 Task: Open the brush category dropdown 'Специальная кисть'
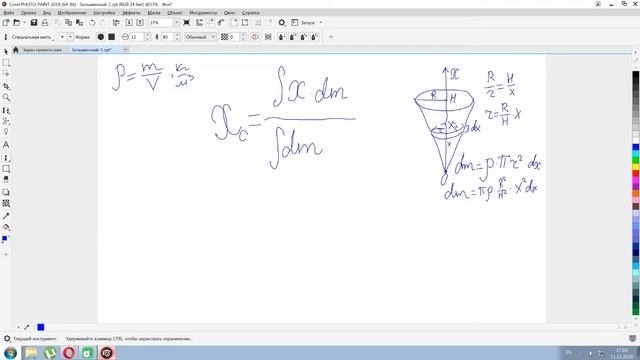click(x=32, y=37)
